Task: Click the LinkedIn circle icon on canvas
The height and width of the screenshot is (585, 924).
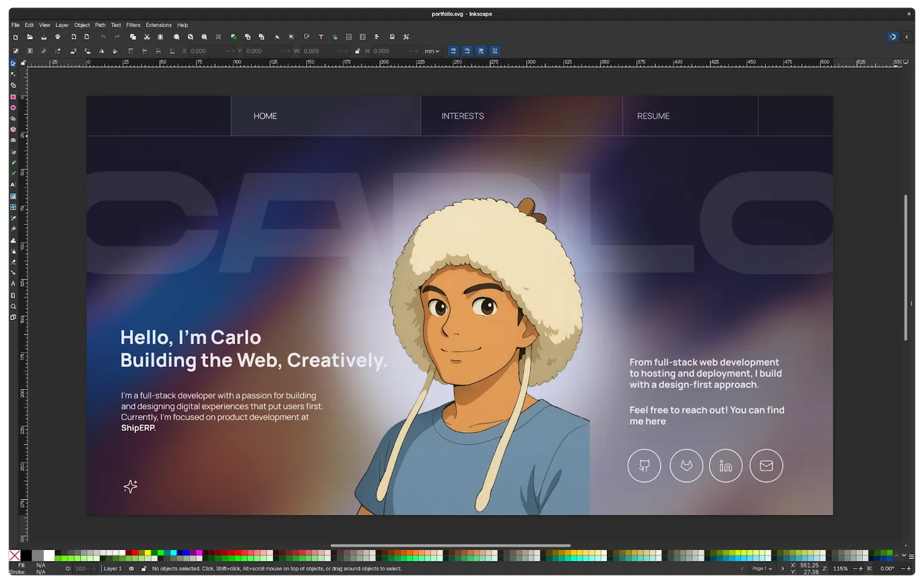Action: click(x=726, y=466)
